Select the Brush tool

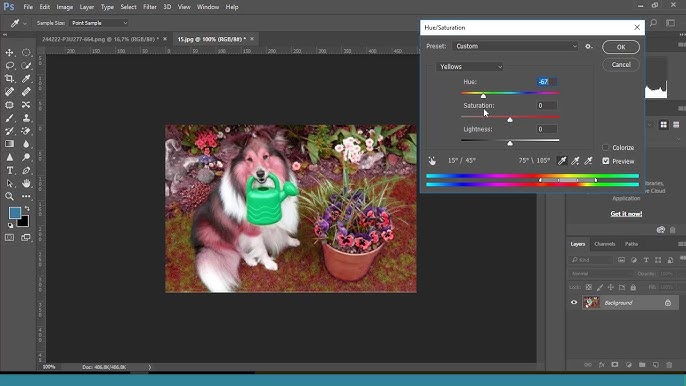pyautogui.click(x=9, y=118)
